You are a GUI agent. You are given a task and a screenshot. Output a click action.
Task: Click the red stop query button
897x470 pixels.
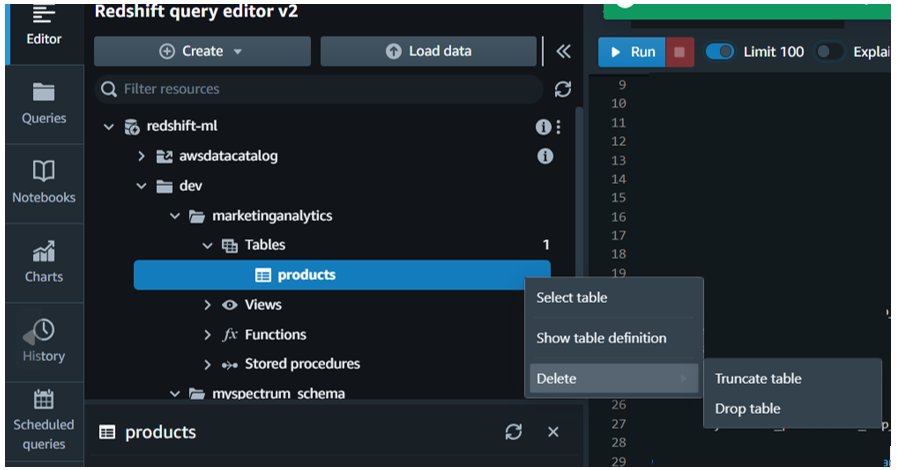680,52
